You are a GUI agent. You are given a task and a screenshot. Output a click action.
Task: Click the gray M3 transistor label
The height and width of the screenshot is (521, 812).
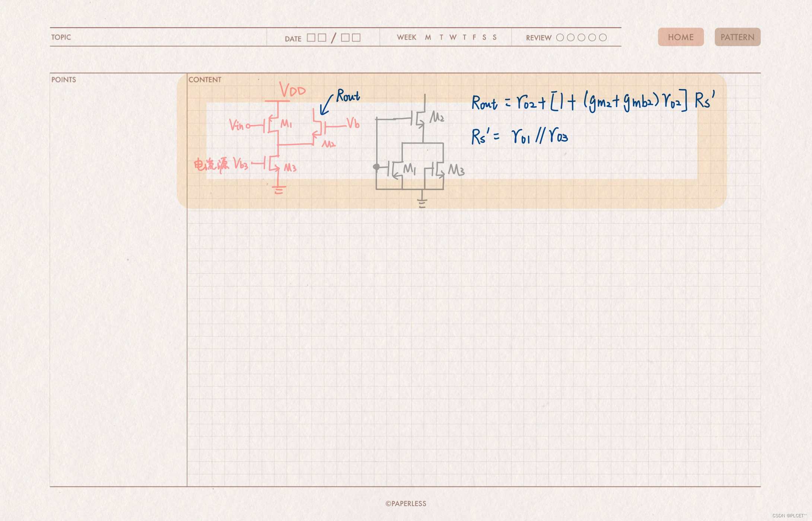coord(456,170)
